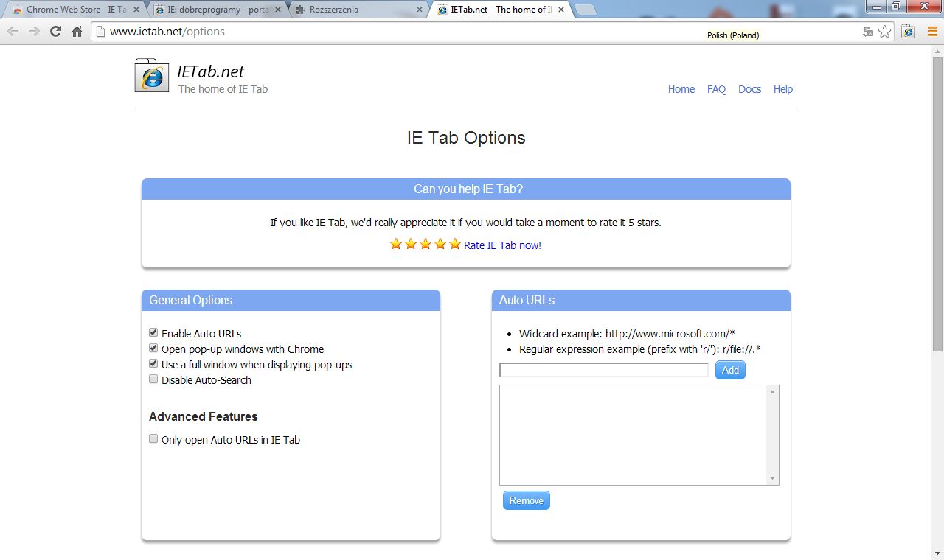Toggle Open pop-up windows with Chrome
This screenshot has height=560, width=944.
point(153,349)
